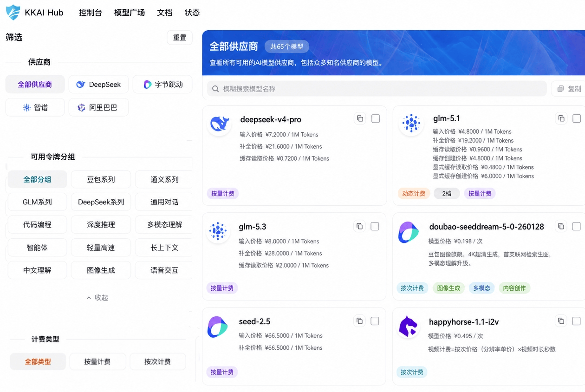Click the deepseek-v4-pro model title
Viewport: 585px width, 392px height.
[x=271, y=119]
